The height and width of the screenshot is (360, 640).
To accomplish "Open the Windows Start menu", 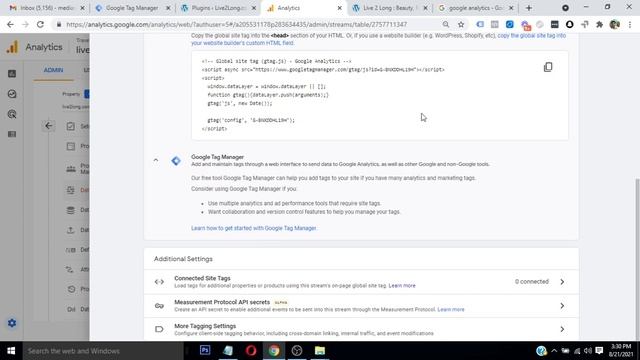I will [x=11, y=351].
